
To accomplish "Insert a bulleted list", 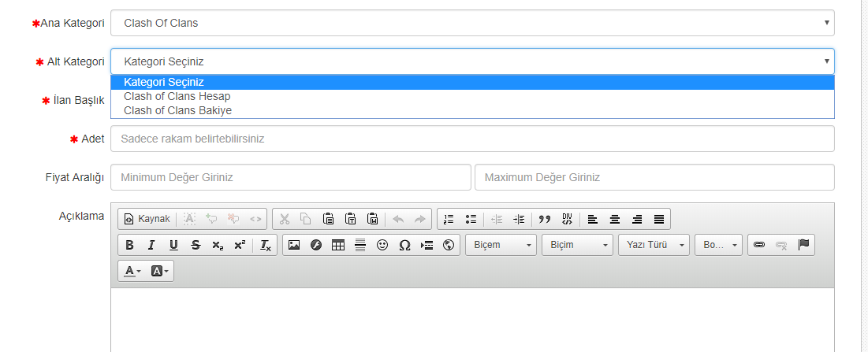I will 471,219.
